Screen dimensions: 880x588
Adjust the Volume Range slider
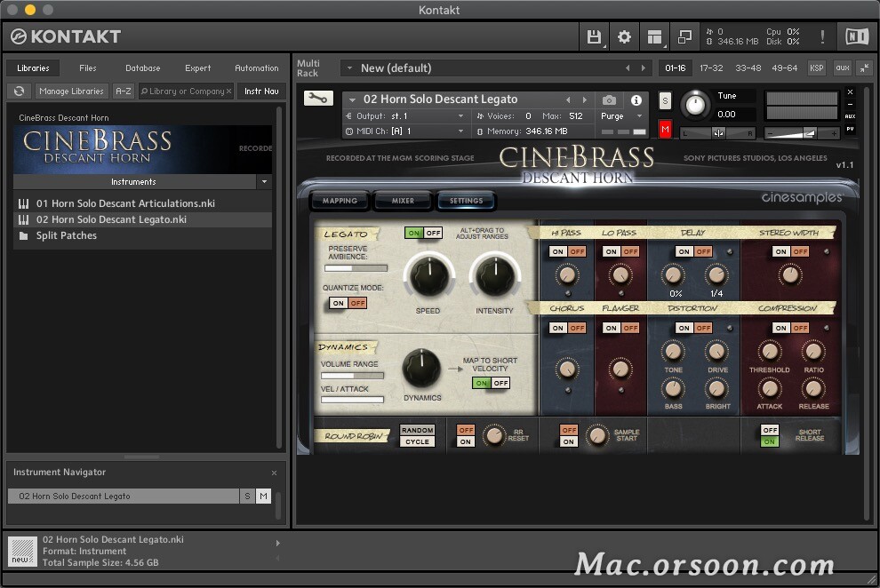352,376
